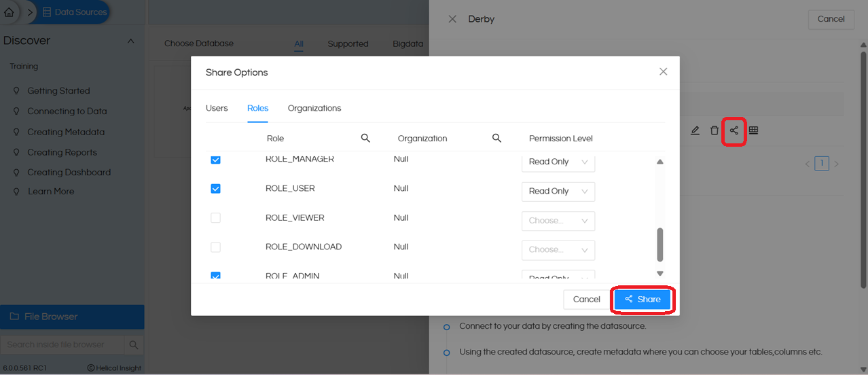Expand permission dropdown for ROLE_DOWNLOAD

click(558, 250)
